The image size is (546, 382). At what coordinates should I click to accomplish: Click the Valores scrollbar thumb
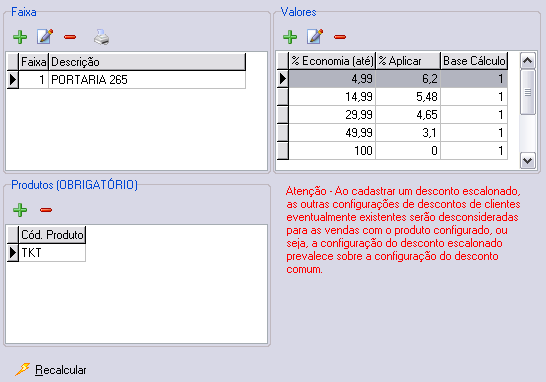pos(528,92)
